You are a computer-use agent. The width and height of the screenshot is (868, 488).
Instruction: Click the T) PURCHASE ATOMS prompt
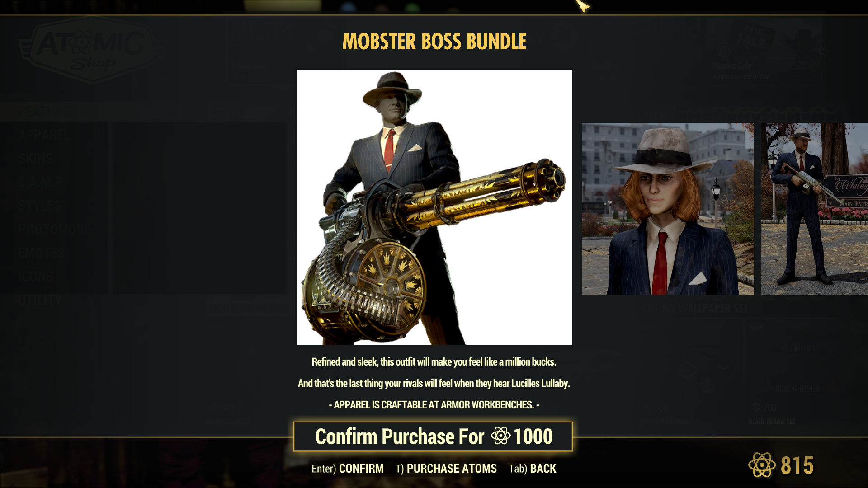pyautogui.click(x=446, y=469)
